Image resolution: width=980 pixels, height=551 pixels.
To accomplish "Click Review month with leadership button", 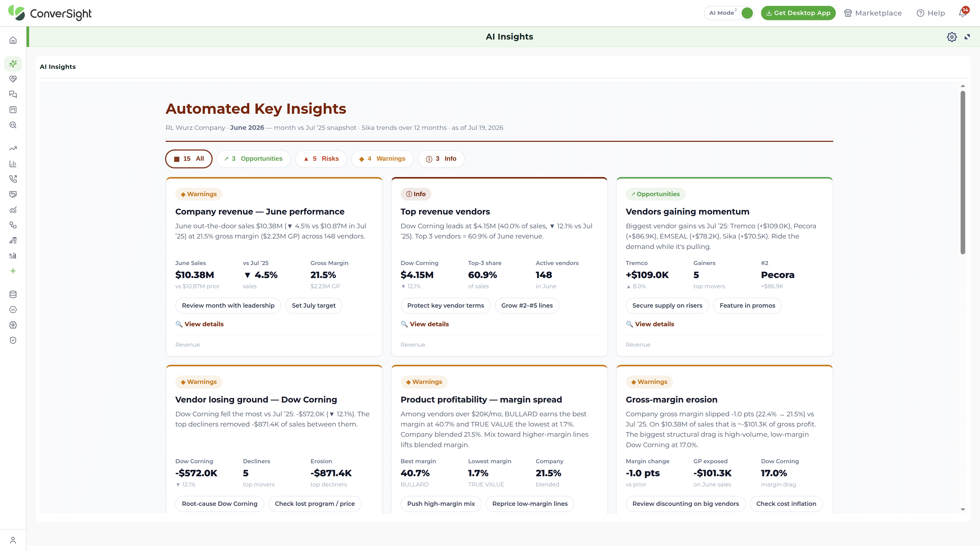I will (228, 305).
